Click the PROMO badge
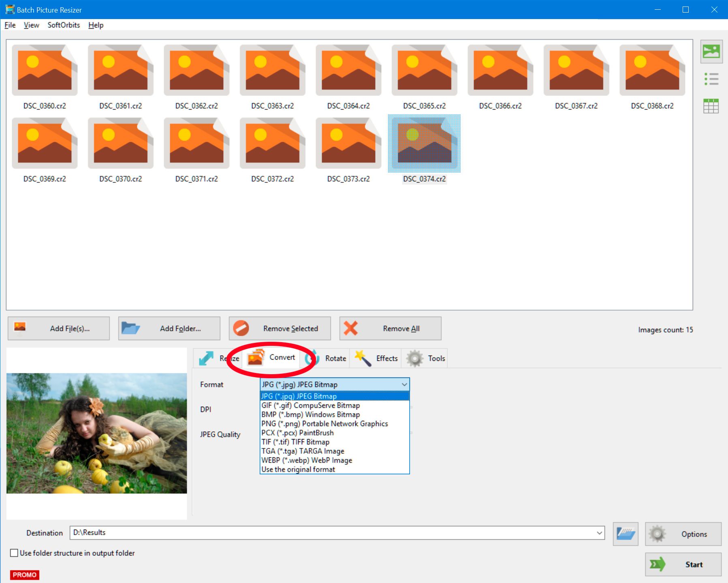Screen dimensions: 728x583 point(24,574)
